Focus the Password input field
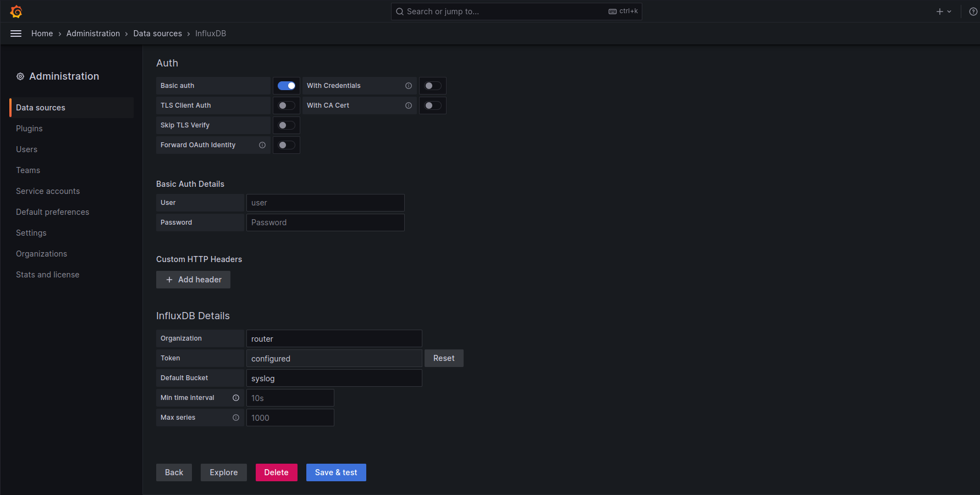The height and width of the screenshot is (495, 980). tap(326, 223)
